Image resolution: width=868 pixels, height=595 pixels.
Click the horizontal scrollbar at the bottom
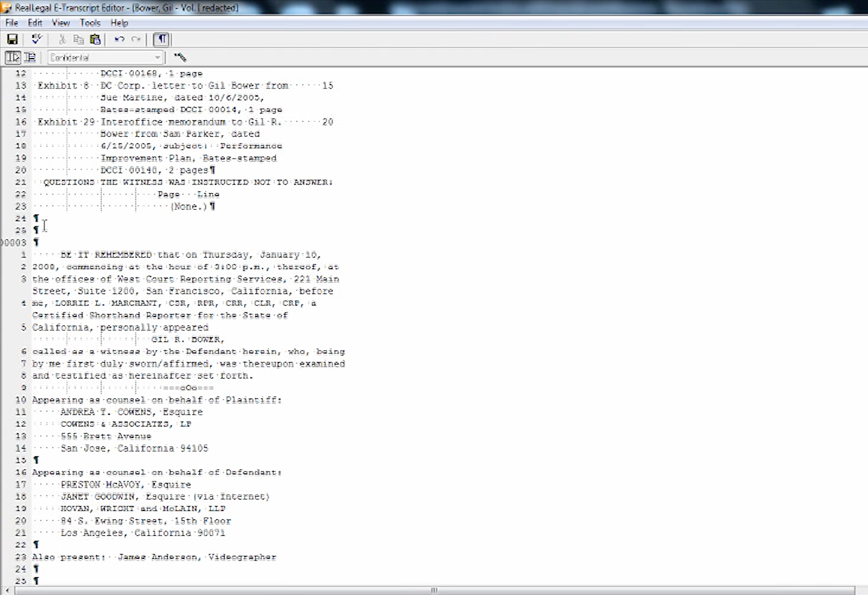[x=434, y=590]
